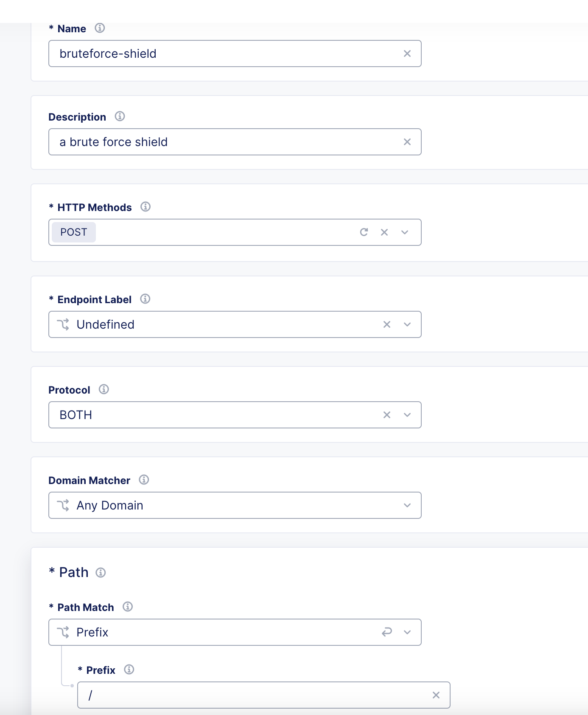
Task: Open the Protocol dropdown
Action: tap(407, 415)
